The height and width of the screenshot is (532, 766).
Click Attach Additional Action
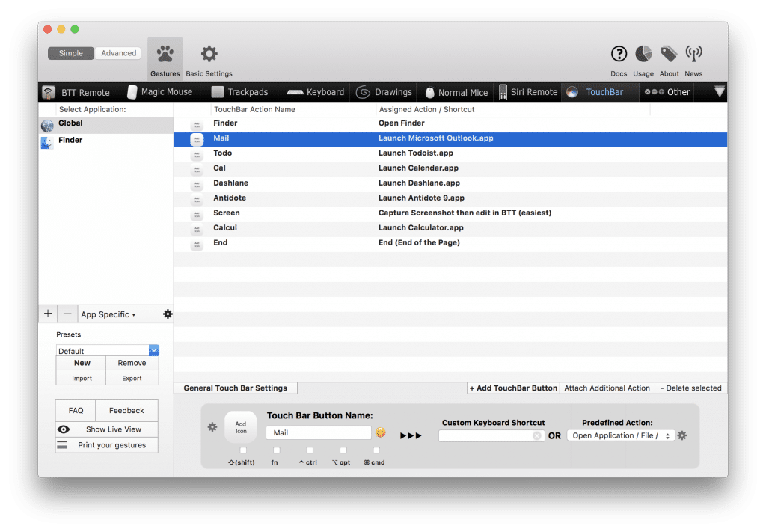[x=607, y=388]
